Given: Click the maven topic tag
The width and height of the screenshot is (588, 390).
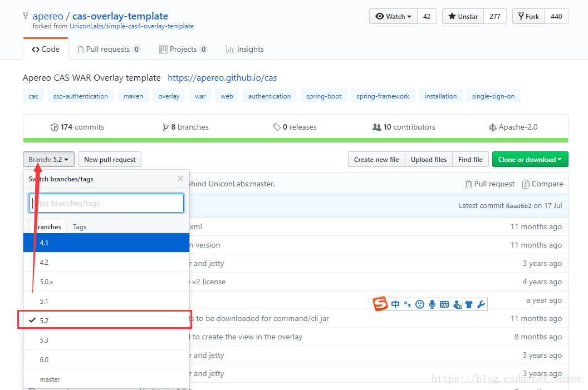Looking at the screenshot, I should pyautogui.click(x=133, y=96).
